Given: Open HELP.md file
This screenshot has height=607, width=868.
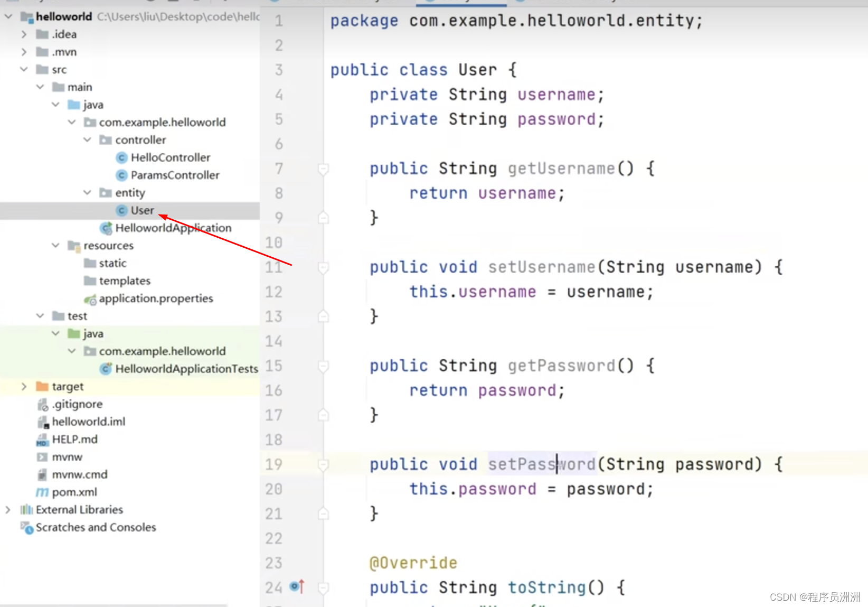Looking at the screenshot, I should [74, 439].
